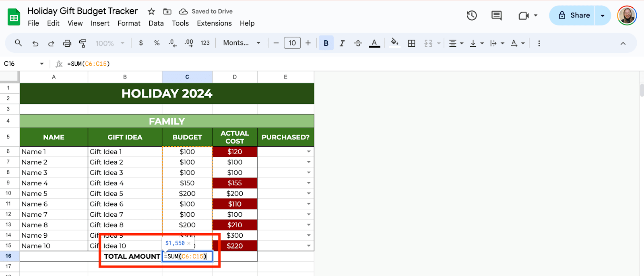Click the print icon
This screenshot has width=644, height=276.
pos(67,43)
